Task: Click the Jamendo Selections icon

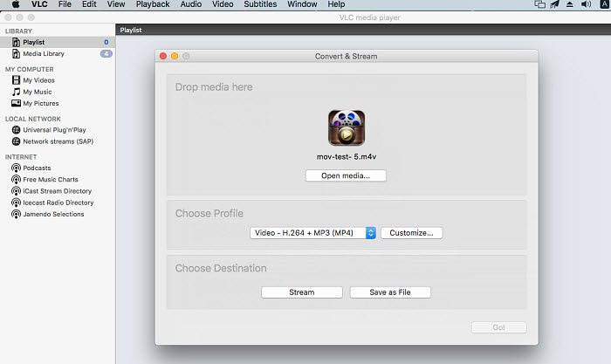Action: click(x=16, y=215)
